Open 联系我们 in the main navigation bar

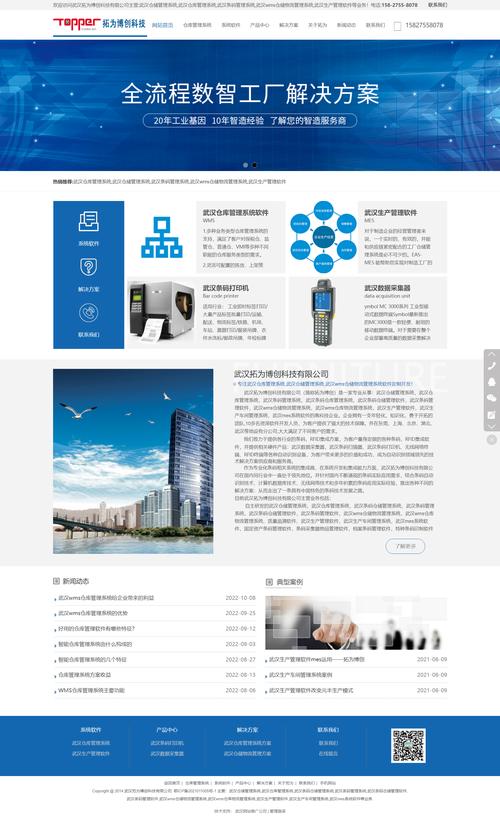tap(375, 25)
